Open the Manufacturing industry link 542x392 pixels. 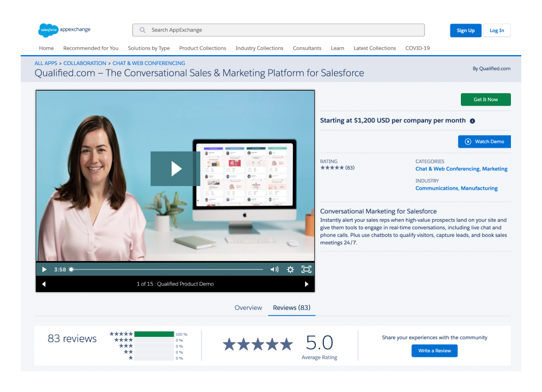[479, 188]
